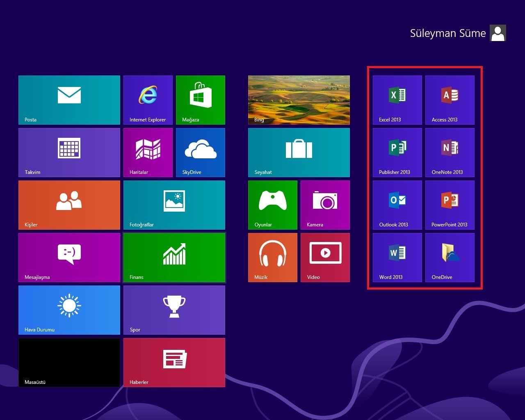Start PowerPoint 2013 from its tile
The width and height of the screenshot is (525, 420).
[450, 205]
